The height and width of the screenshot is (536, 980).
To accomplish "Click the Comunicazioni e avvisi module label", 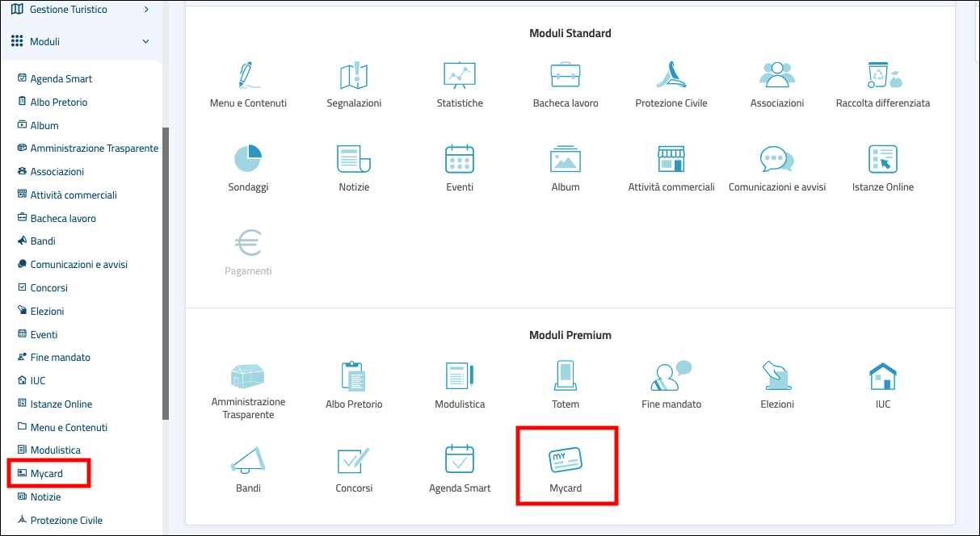I will pyautogui.click(x=776, y=187).
